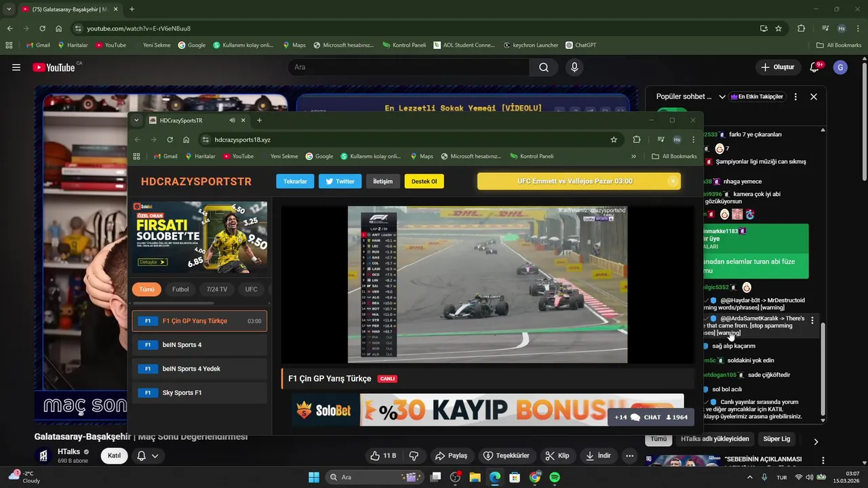Click the Tekrarlar button
The image size is (868, 488).
tap(295, 181)
